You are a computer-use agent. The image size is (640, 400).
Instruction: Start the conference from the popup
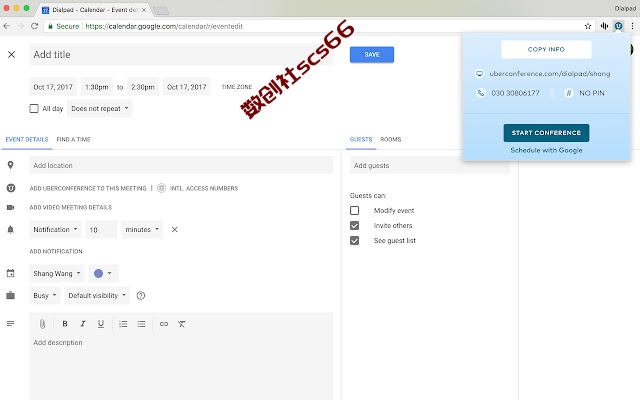pyautogui.click(x=546, y=133)
